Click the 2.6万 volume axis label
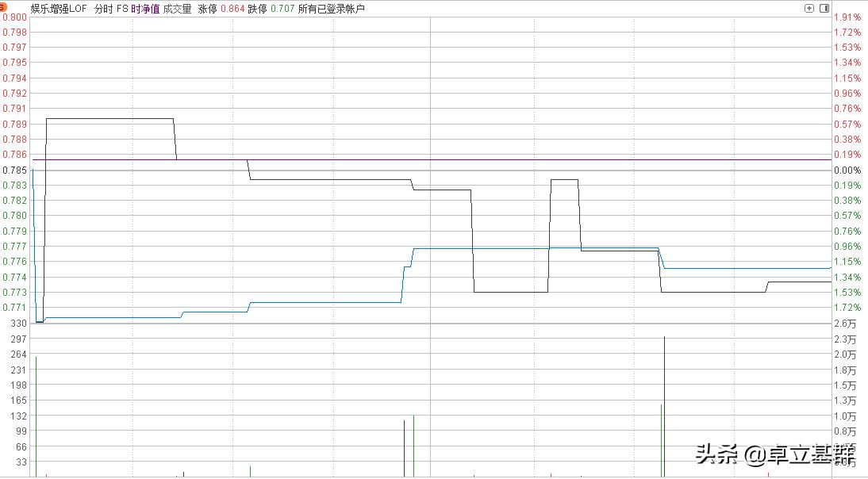Viewport: 868px width, 479px height. (846, 324)
